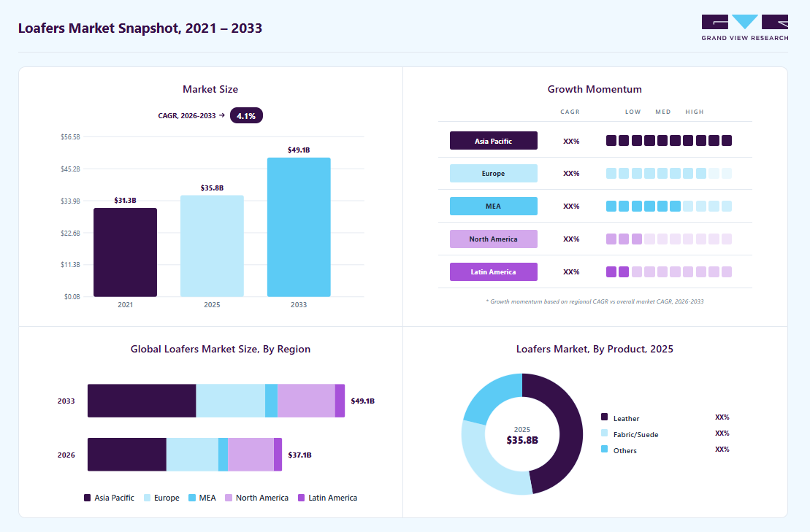
Task: Select the 2033 market size bar
Action: pyautogui.click(x=299, y=227)
